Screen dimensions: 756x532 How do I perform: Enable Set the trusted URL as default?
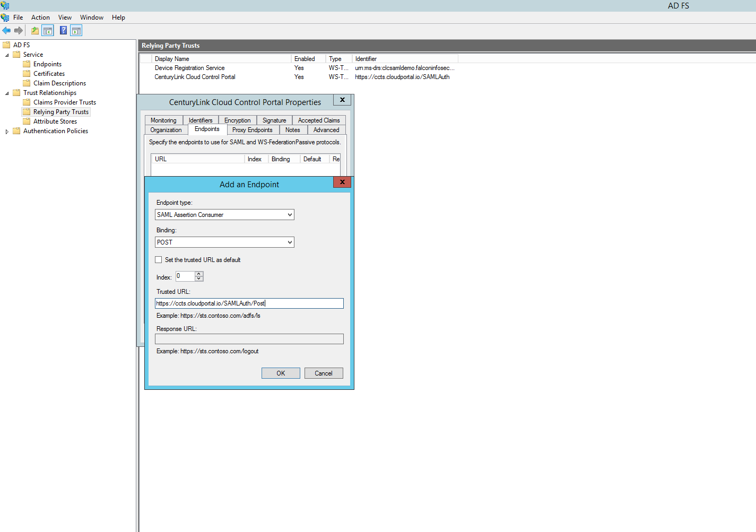(158, 260)
